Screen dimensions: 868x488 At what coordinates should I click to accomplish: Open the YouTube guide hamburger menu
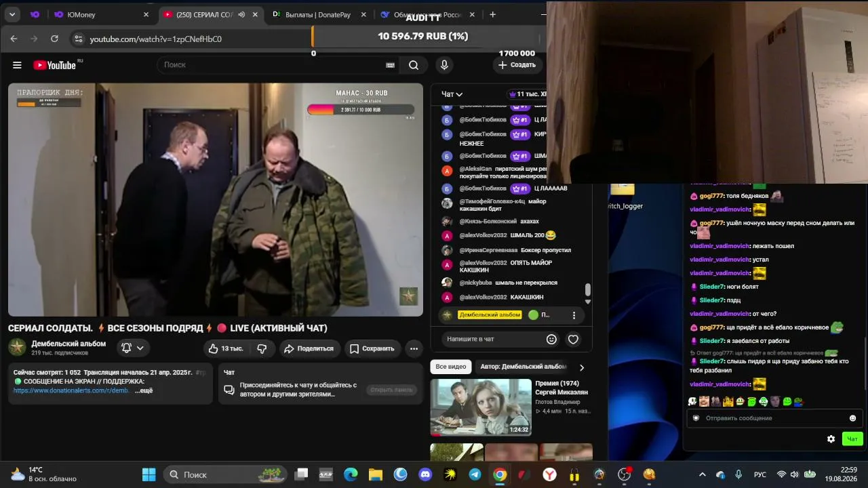coord(17,65)
